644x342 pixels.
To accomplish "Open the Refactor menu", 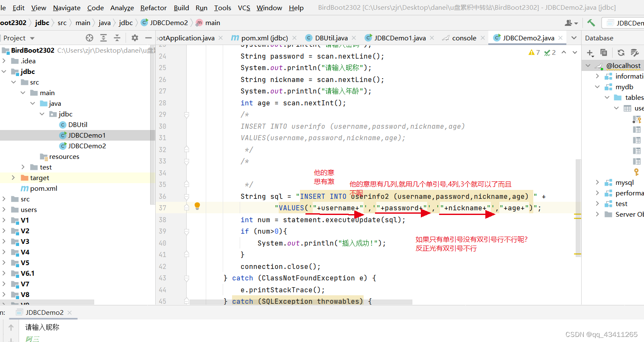I will [x=154, y=8].
